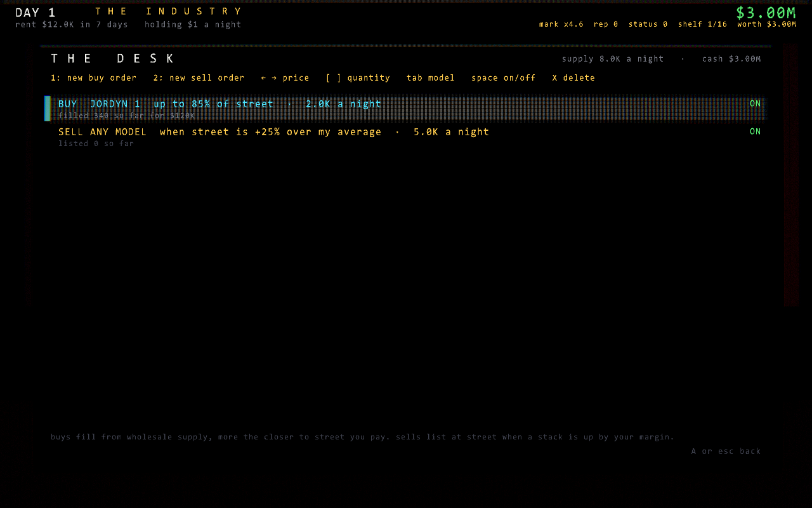The width and height of the screenshot is (812, 508).
Task: Click the arrow price adjust hint
Action: 285,77
